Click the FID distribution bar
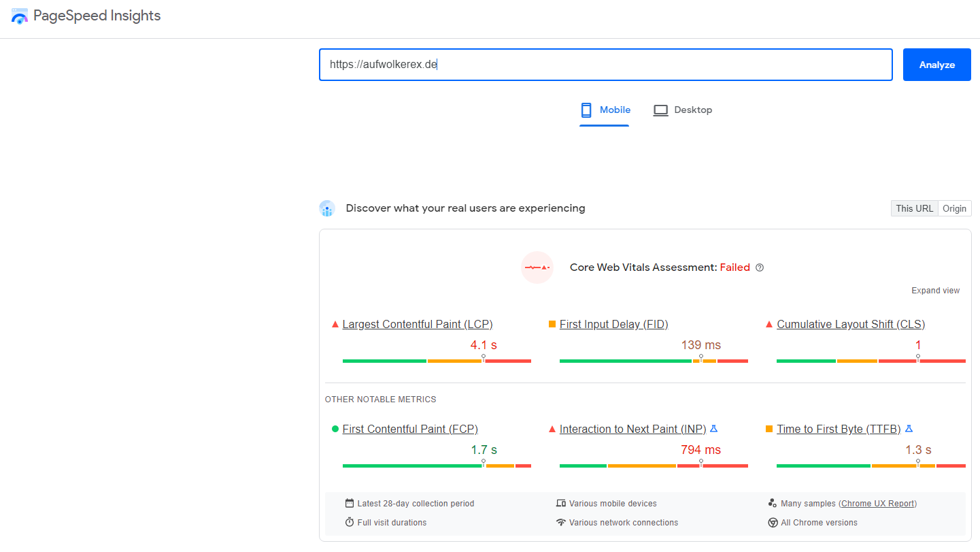The height and width of the screenshot is (552, 980). pos(654,361)
